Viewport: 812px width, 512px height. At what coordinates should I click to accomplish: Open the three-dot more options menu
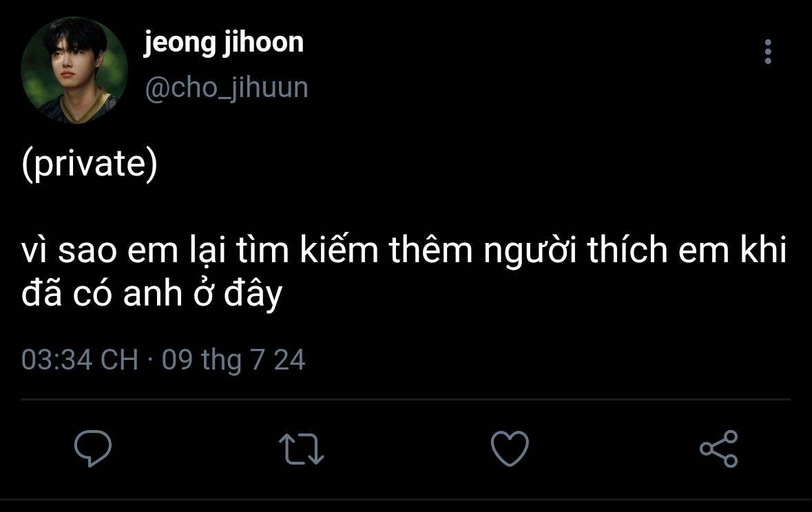pos(768,52)
